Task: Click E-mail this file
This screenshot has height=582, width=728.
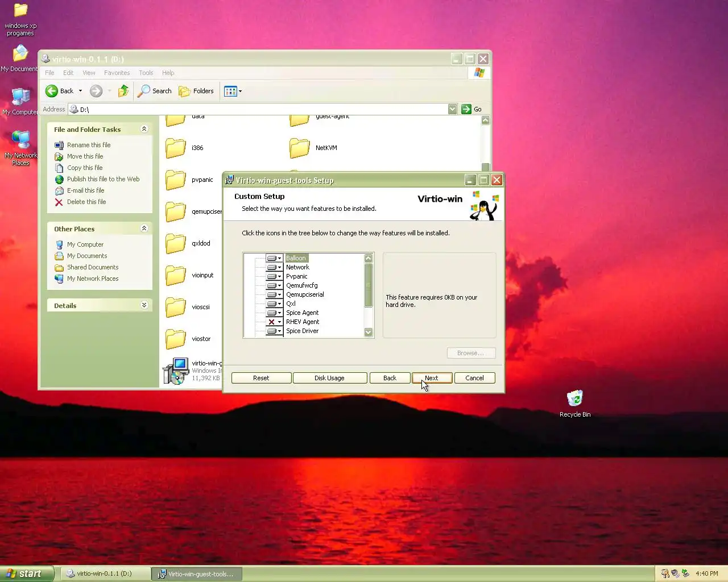Action: [85, 190]
